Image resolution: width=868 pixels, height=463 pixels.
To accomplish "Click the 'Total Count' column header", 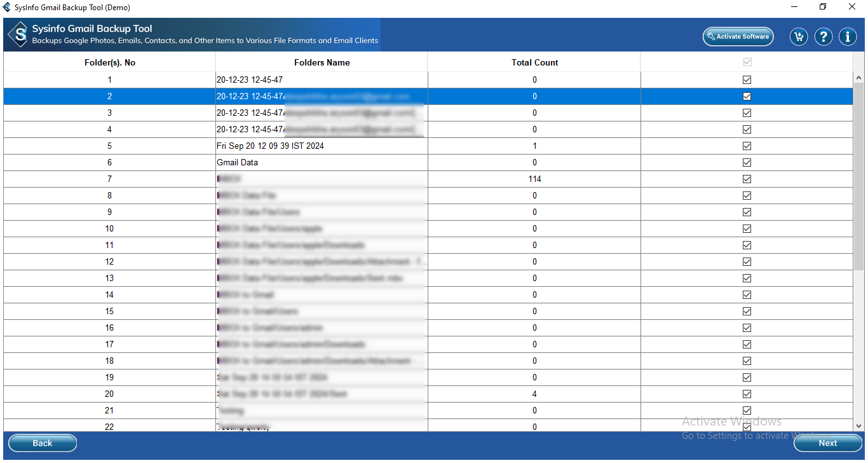I will click(x=534, y=62).
